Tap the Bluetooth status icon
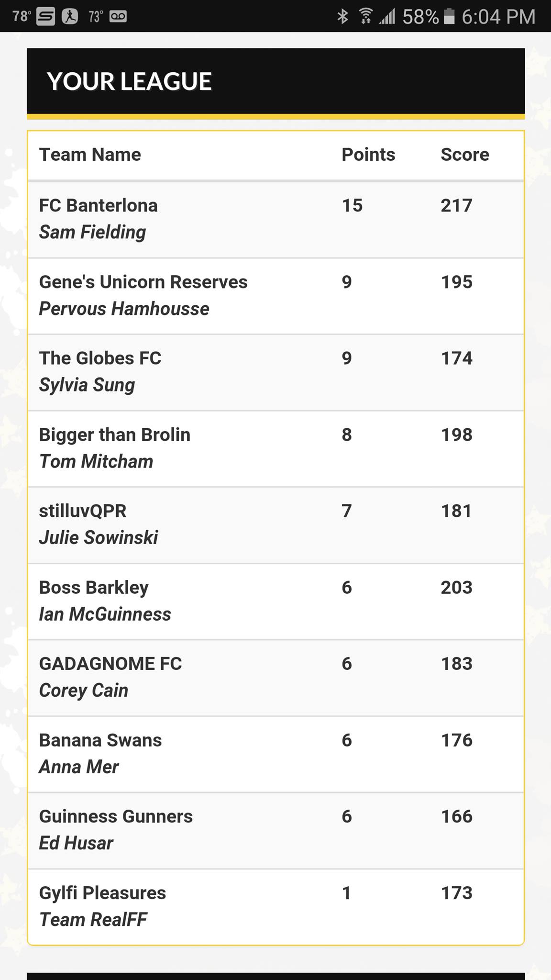 tap(343, 16)
